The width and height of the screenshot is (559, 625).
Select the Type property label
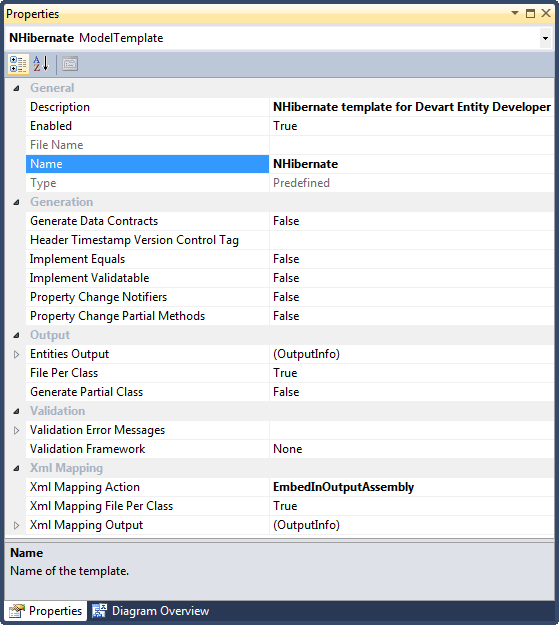(43, 183)
